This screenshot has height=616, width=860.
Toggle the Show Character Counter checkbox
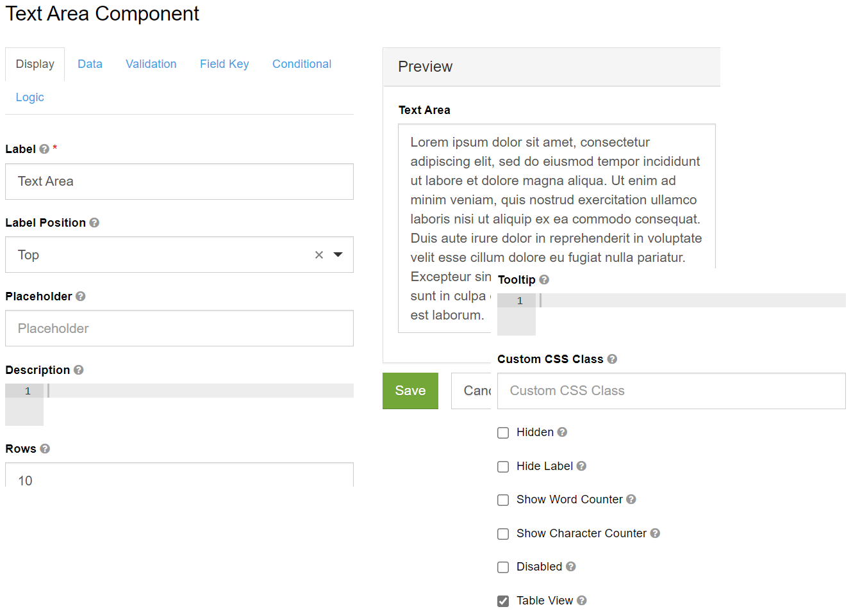pos(503,534)
